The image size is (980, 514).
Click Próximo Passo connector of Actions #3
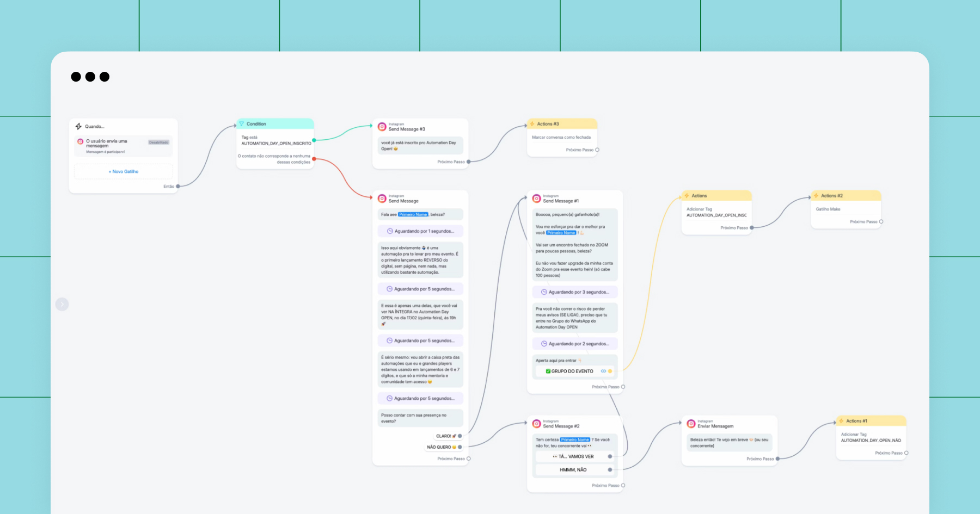597,150
